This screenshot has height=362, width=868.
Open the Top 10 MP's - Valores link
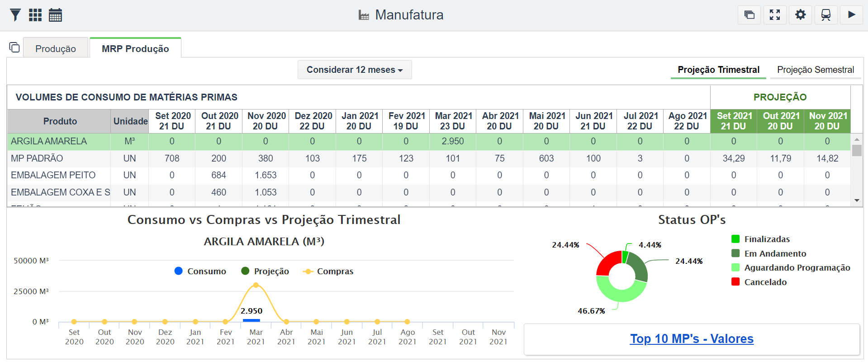pos(692,338)
